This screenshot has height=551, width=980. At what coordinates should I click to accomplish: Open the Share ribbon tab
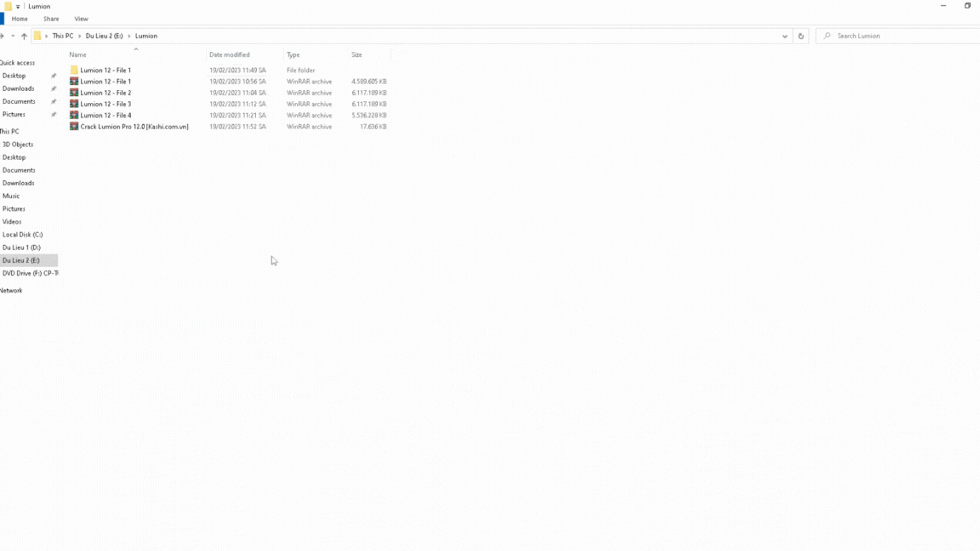click(x=51, y=19)
